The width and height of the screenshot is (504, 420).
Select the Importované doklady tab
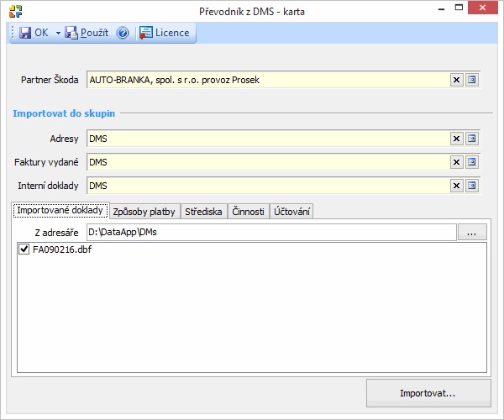point(60,211)
